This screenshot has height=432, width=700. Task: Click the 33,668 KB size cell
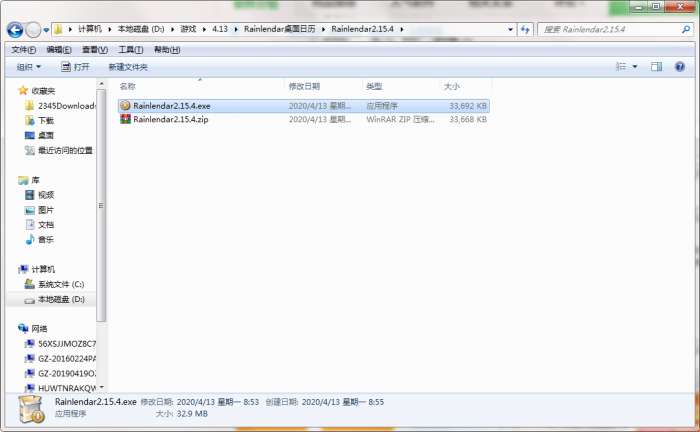(x=468, y=119)
